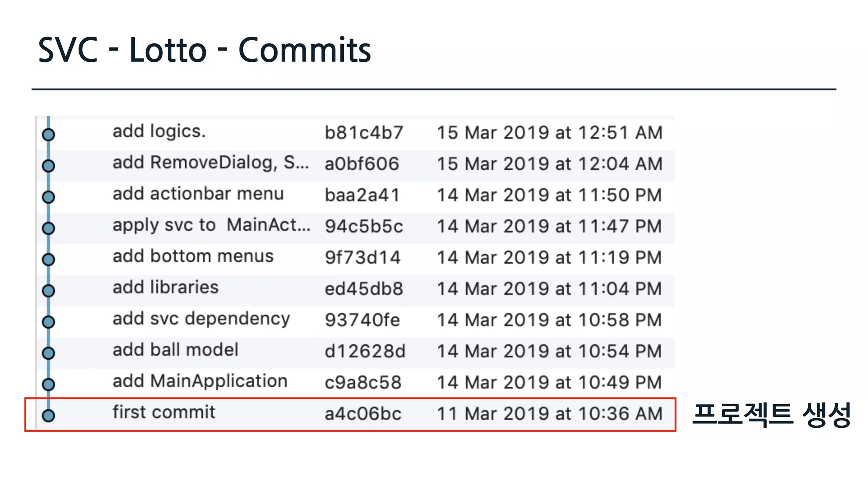This screenshot has height=488, width=868.
Task: Click commit hash 9f73d14
Action: pyautogui.click(x=362, y=258)
